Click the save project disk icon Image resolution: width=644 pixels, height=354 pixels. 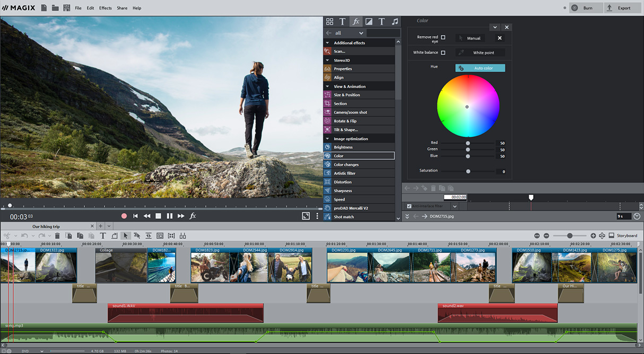[x=66, y=8]
